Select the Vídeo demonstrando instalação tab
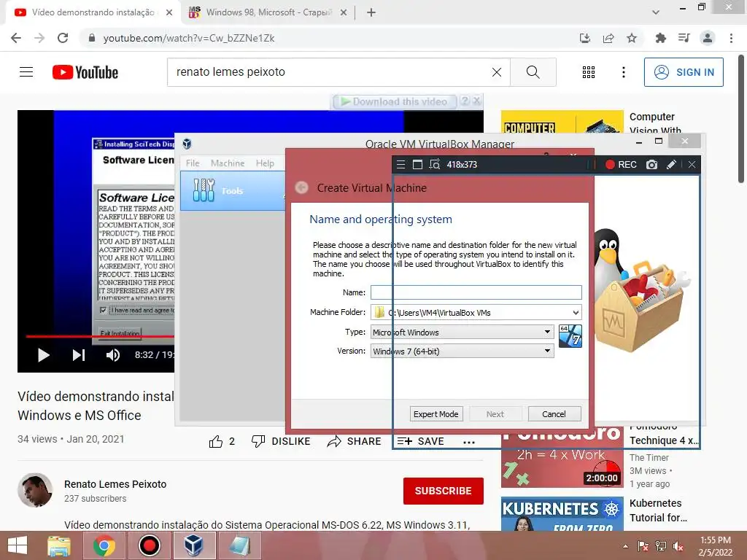Screen dimensions: 747x560 click(93, 12)
